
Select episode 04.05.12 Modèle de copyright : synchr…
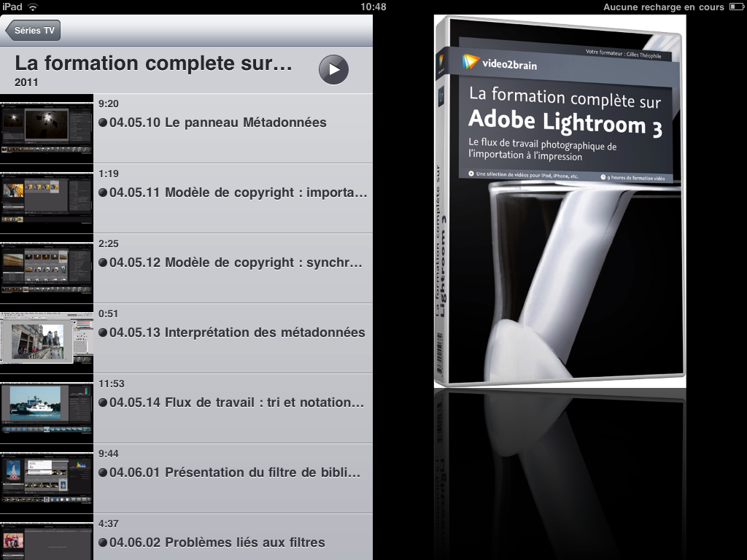(x=186, y=268)
